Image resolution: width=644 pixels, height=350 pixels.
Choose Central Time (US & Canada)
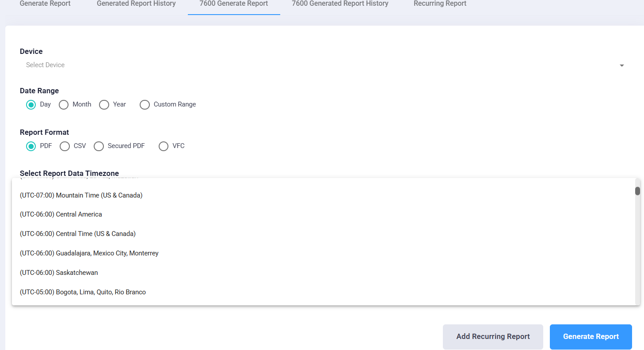point(324,234)
